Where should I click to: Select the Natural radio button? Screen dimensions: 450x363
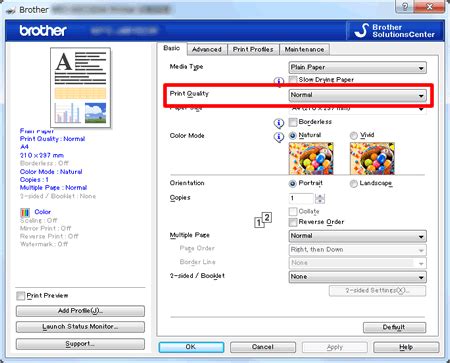pos(293,136)
